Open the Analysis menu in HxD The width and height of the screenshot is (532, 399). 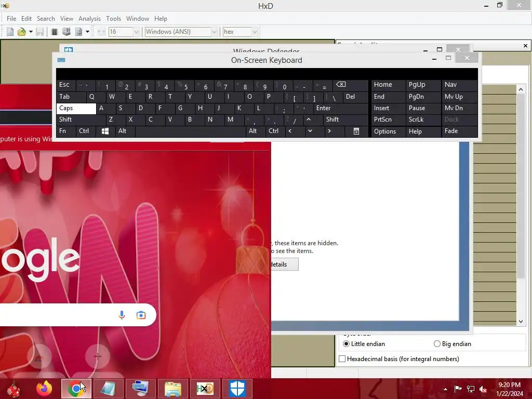point(89,19)
